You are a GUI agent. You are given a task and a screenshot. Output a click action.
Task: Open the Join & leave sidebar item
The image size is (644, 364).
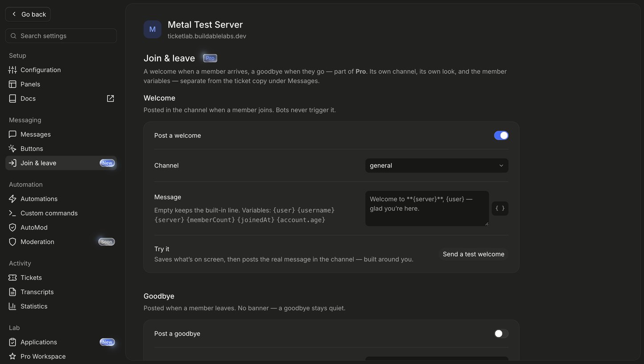coord(61,163)
